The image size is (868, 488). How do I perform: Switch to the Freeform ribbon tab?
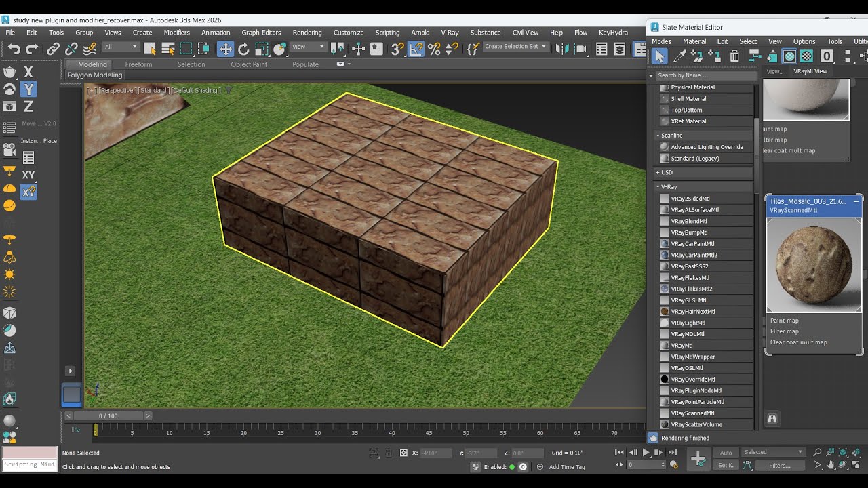coord(138,64)
